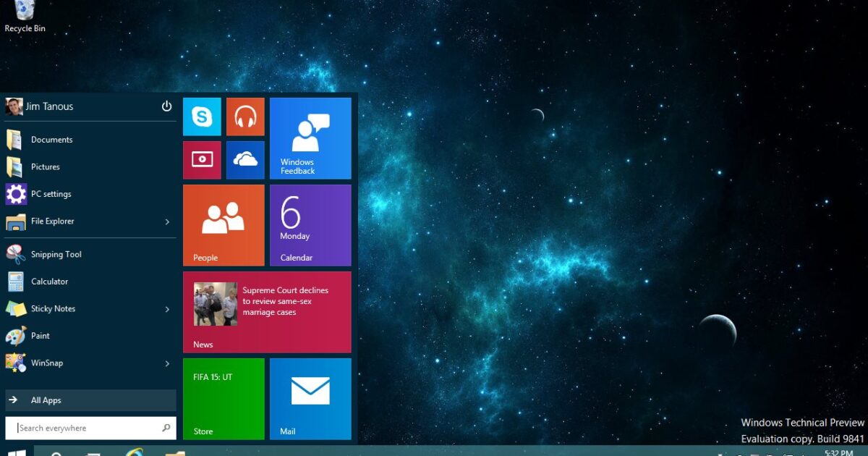The image size is (868, 456).
Task: Open Paint from the Start menu
Action: point(90,336)
